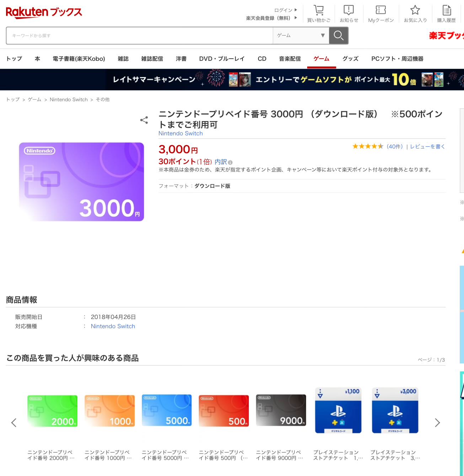Screen dimensions: 464x476
Task: Click the Rakuten ブックス logo
Action: coord(44,12)
